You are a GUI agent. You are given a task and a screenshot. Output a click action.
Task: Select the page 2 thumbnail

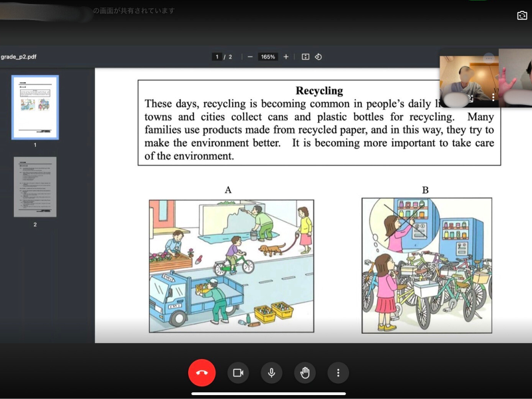pos(35,187)
